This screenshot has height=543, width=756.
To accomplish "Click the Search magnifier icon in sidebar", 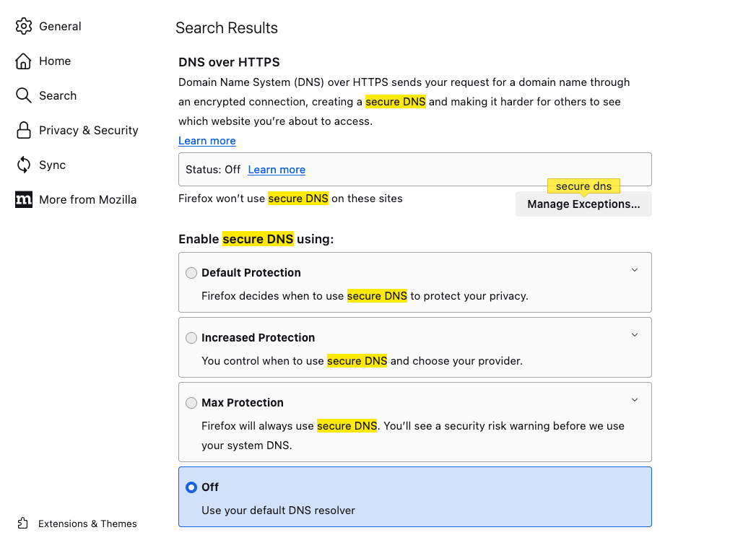I will tap(24, 95).
